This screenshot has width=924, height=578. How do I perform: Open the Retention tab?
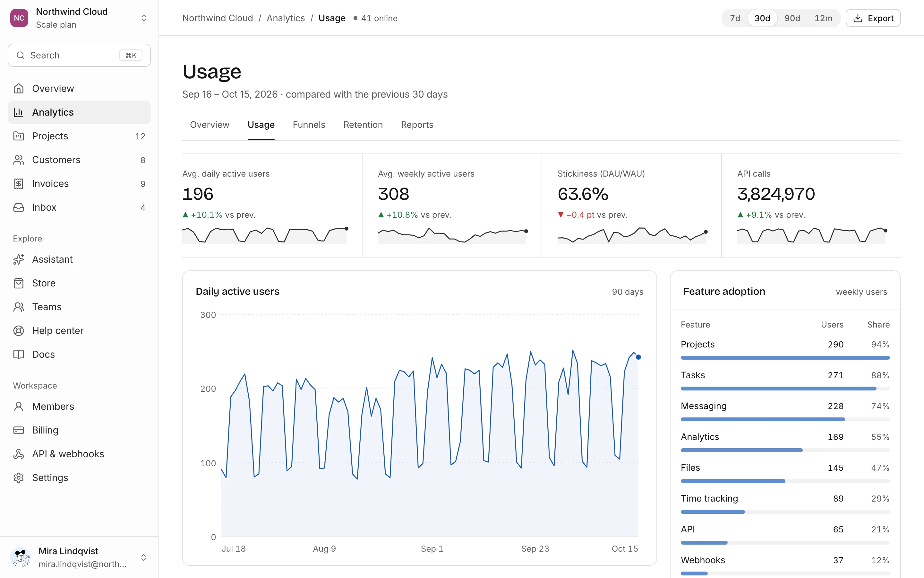pos(363,125)
